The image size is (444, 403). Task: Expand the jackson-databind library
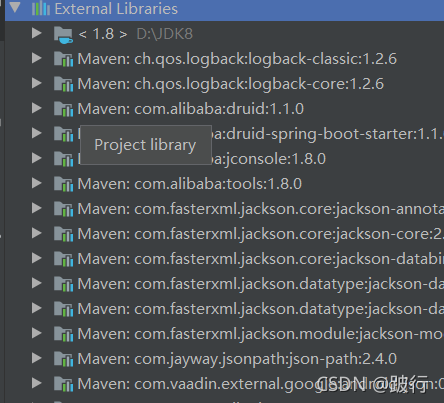pyautogui.click(x=36, y=258)
